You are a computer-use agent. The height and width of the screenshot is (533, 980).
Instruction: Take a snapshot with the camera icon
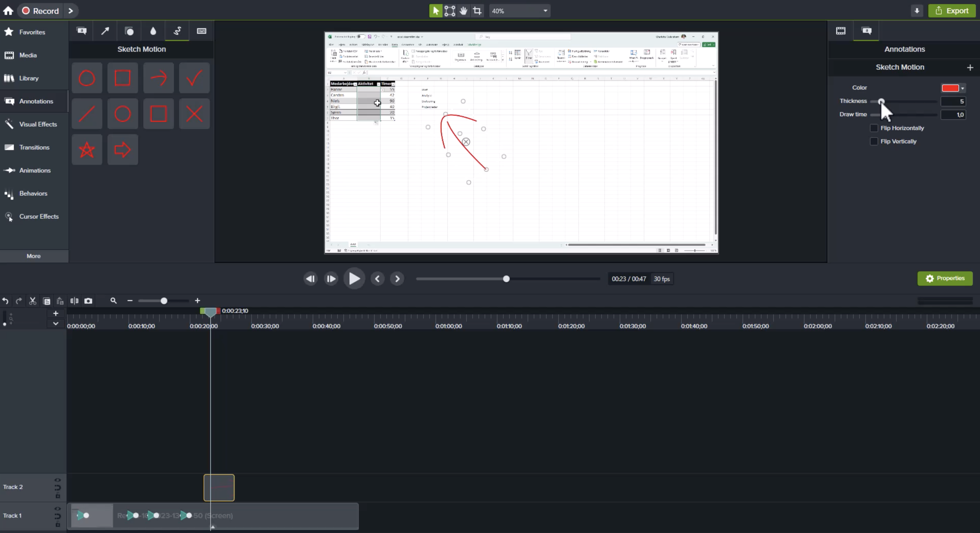[x=88, y=301]
